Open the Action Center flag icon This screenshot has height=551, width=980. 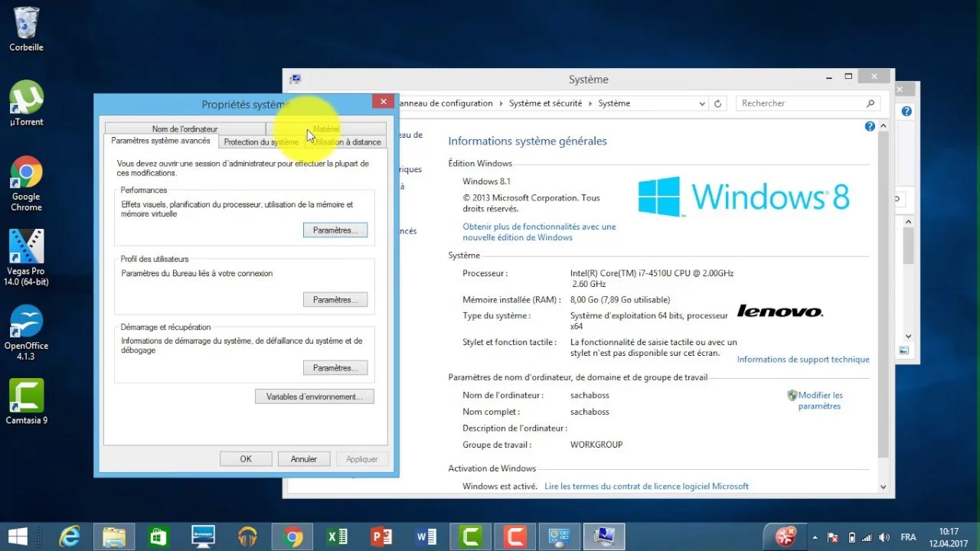[x=834, y=537]
